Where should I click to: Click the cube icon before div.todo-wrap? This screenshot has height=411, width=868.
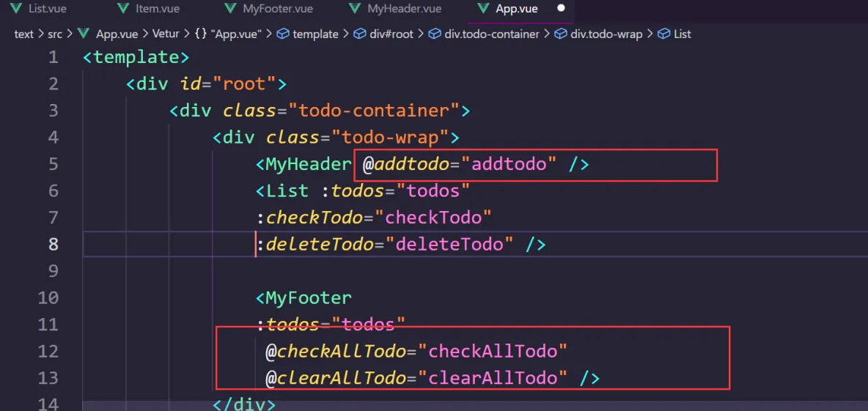coord(561,34)
